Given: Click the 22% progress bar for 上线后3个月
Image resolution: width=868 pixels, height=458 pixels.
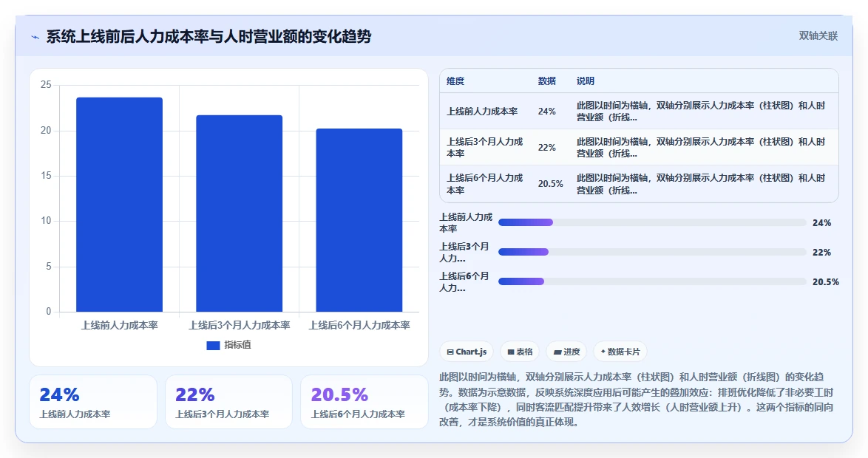Looking at the screenshot, I should click(x=652, y=252).
